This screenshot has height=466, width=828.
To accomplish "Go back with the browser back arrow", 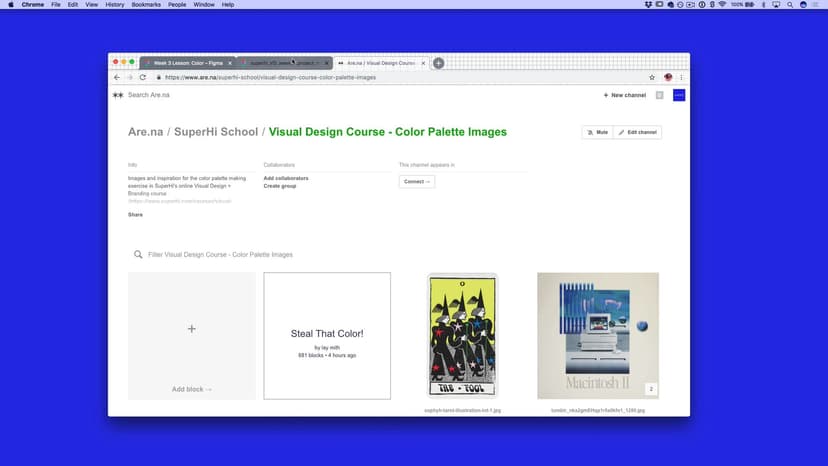I will click(x=117, y=77).
